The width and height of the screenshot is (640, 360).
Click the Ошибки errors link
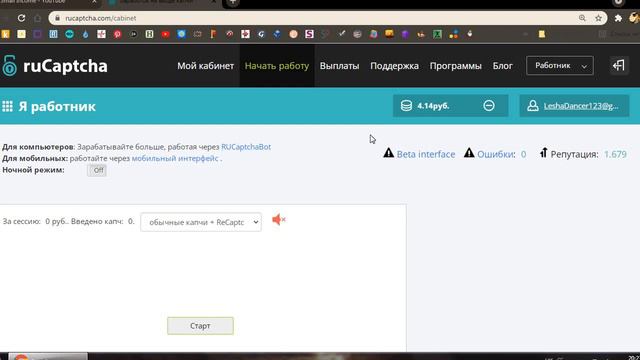click(496, 154)
